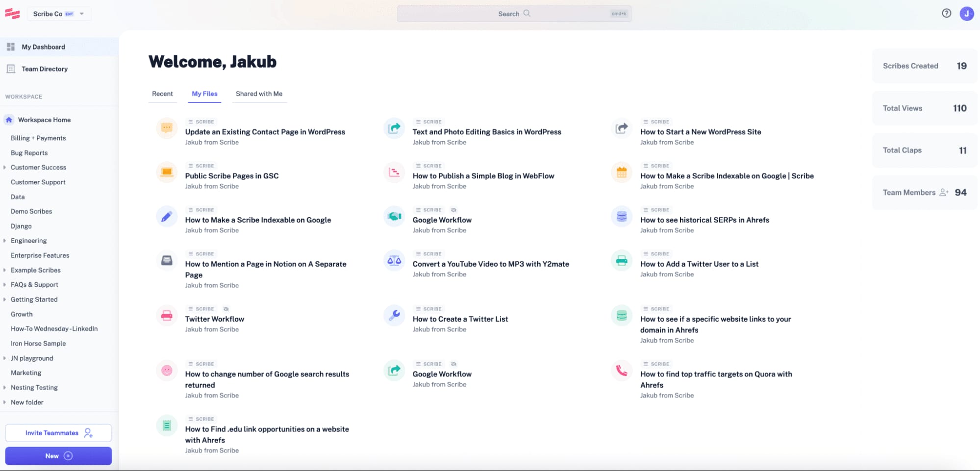Click the My Dashboard grid icon
980x471 pixels.
pyautogui.click(x=11, y=47)
